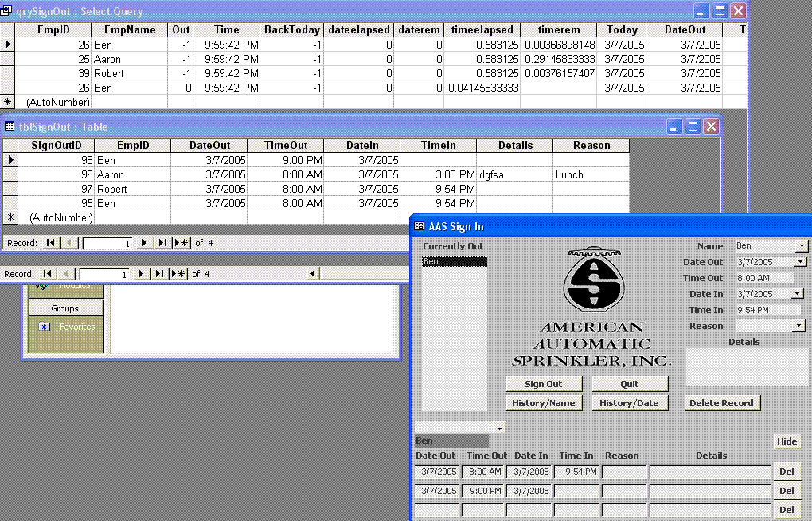Click Del for the 9:00 PM history row
Image resolution: width=812 pixels, height=521 pixels.
787,491
